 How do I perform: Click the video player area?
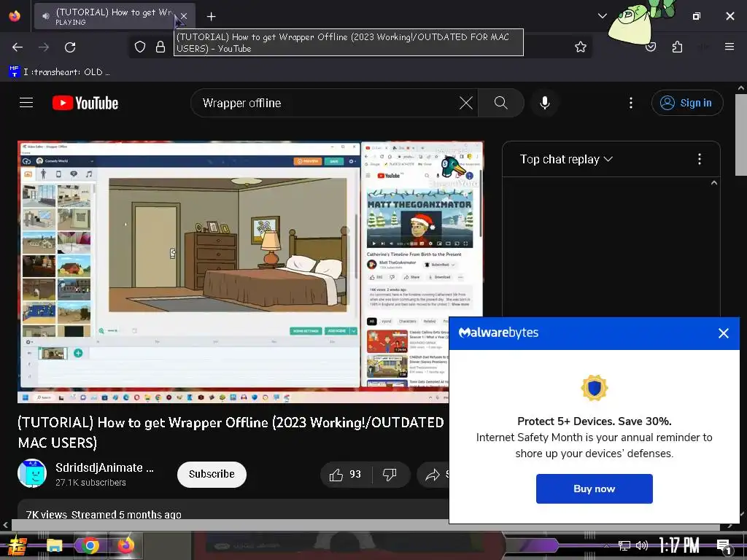(x=251, y=272)
